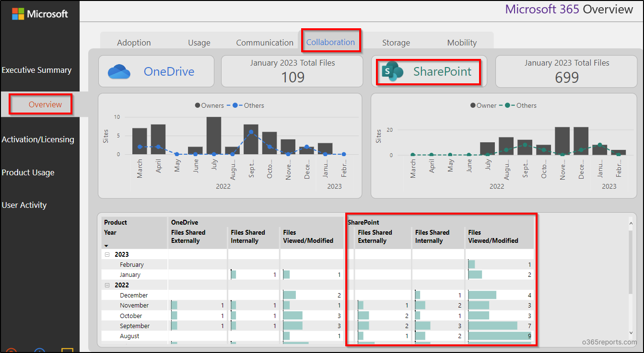The width and height of the screenshot is (644, 353).
Task: Click the July bar in OneDrive chart
Action: (x=214, y=136)
